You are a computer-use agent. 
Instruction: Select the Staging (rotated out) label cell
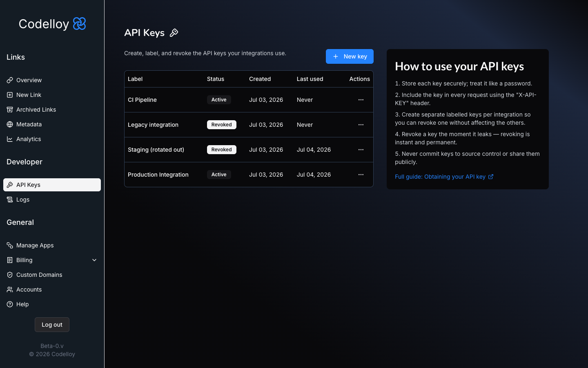156,150
